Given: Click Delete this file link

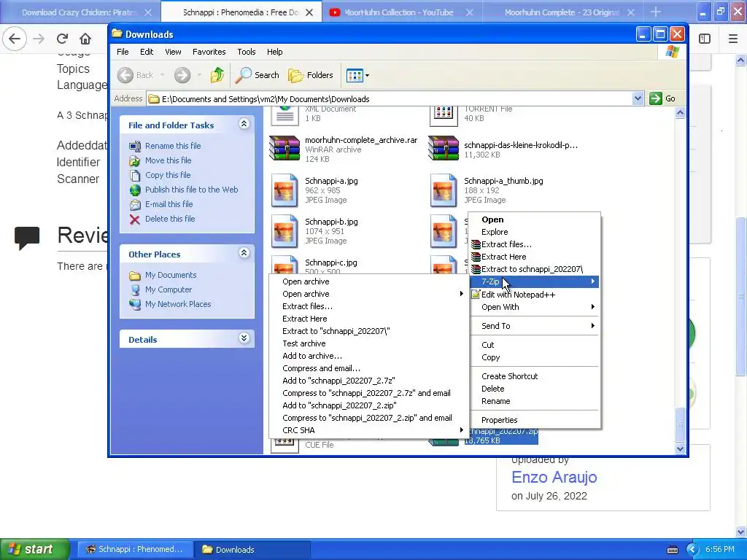Looking at the screenshot, I should (170, 219).
